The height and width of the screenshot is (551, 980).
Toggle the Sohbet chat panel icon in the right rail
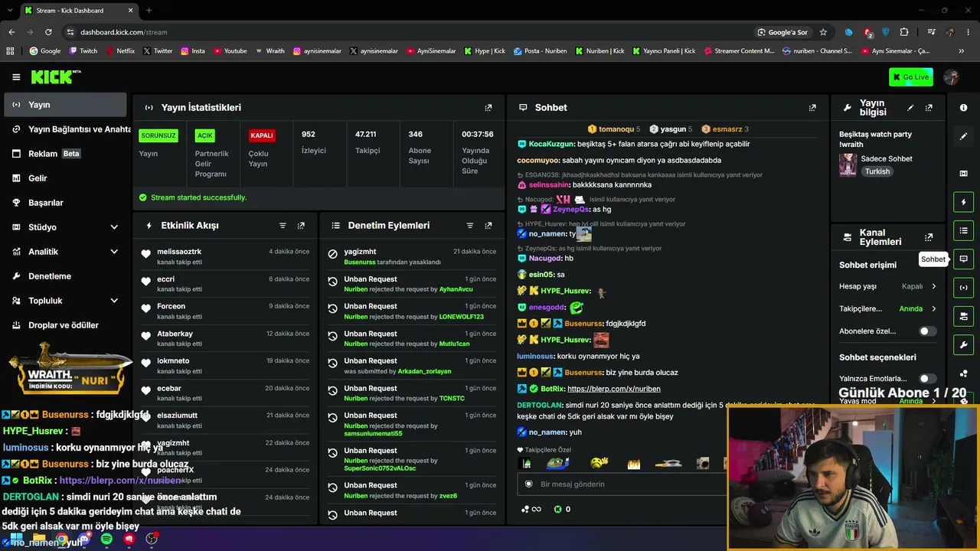coord(963,259)
